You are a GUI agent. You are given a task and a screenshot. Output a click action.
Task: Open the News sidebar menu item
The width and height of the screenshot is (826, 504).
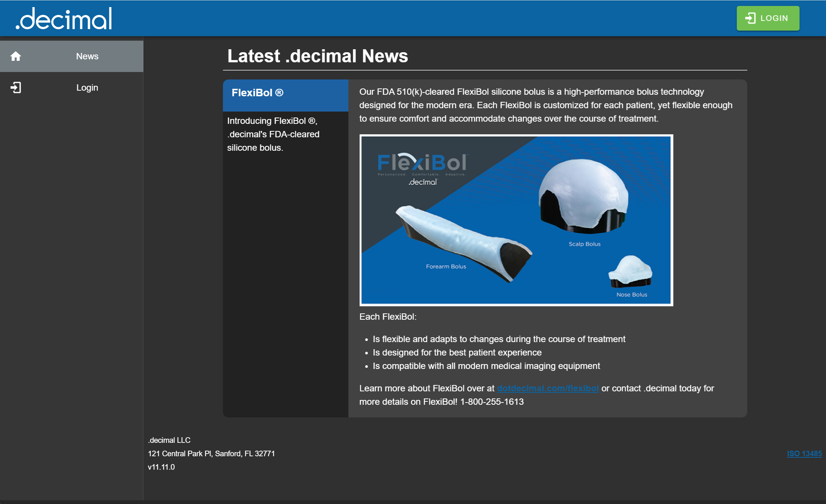coord(87,56)
